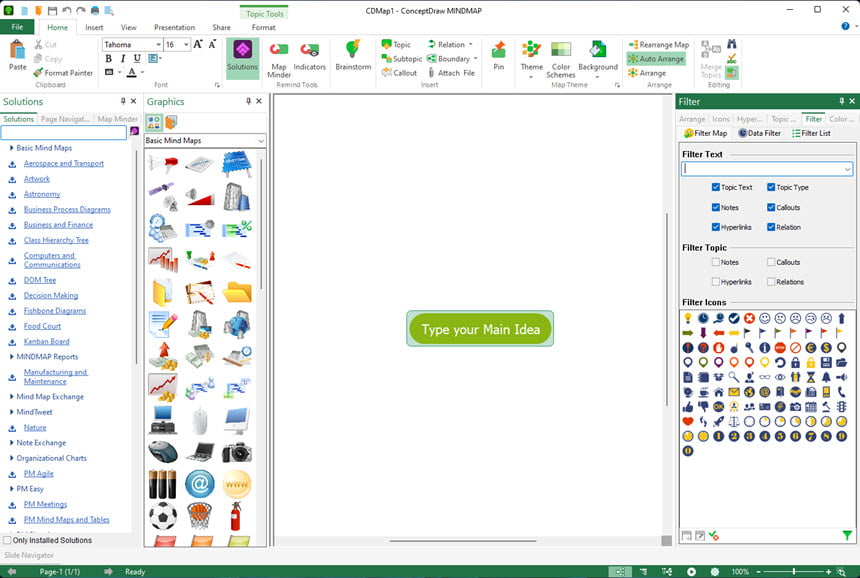
Task: Expand Mind Map Exchange
Action: (x=12, y=396)
